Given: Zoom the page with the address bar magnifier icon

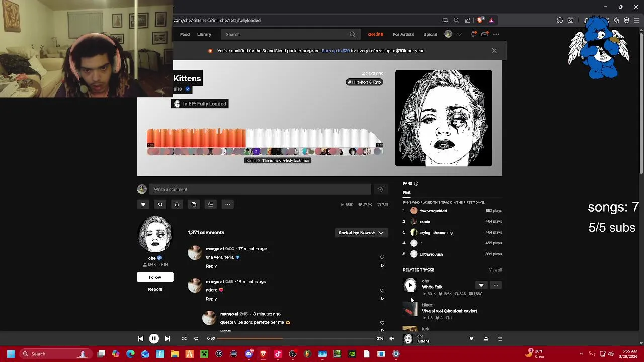Looking at the screenshot, I should [x=456, y=20].
